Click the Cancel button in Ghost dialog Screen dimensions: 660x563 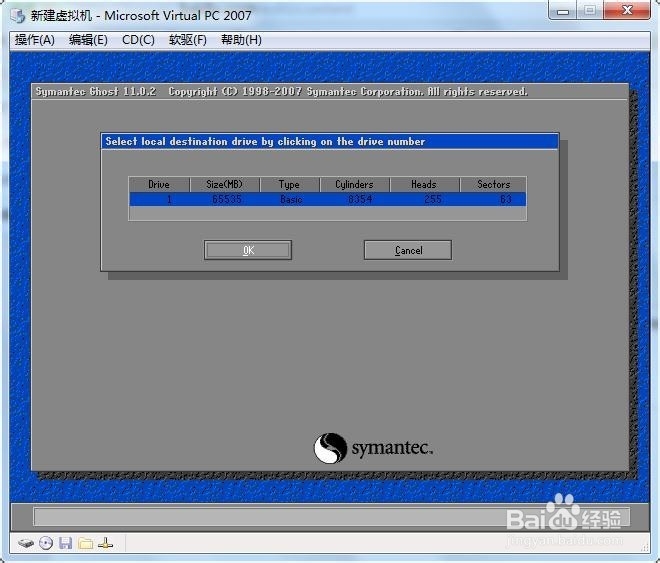pos(408,250)
